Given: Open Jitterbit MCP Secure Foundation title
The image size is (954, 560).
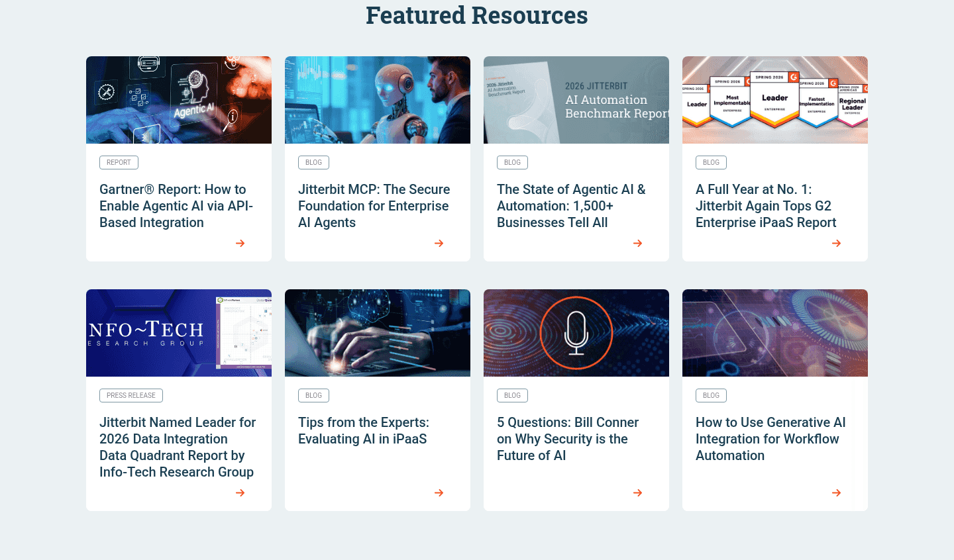Looking at the screenshot, I should pyautogui.click(x=374, y=206).
